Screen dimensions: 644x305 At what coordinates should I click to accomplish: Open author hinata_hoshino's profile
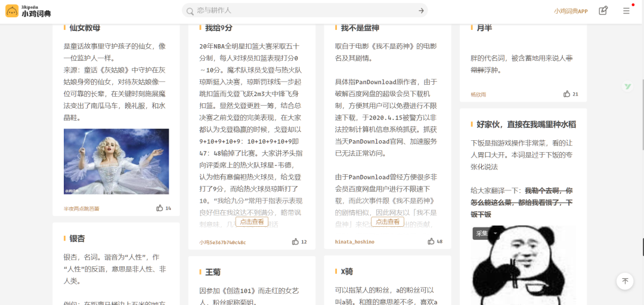(355, 242)
